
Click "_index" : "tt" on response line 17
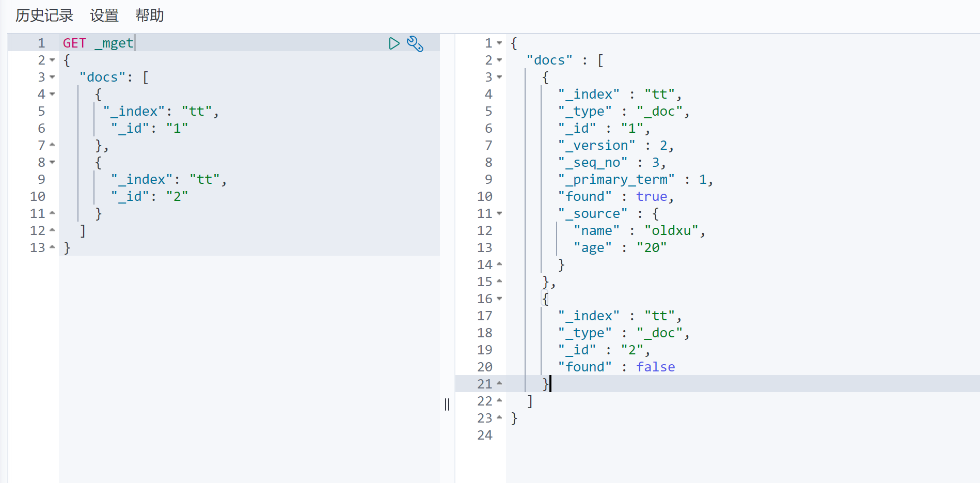point(617,316)
